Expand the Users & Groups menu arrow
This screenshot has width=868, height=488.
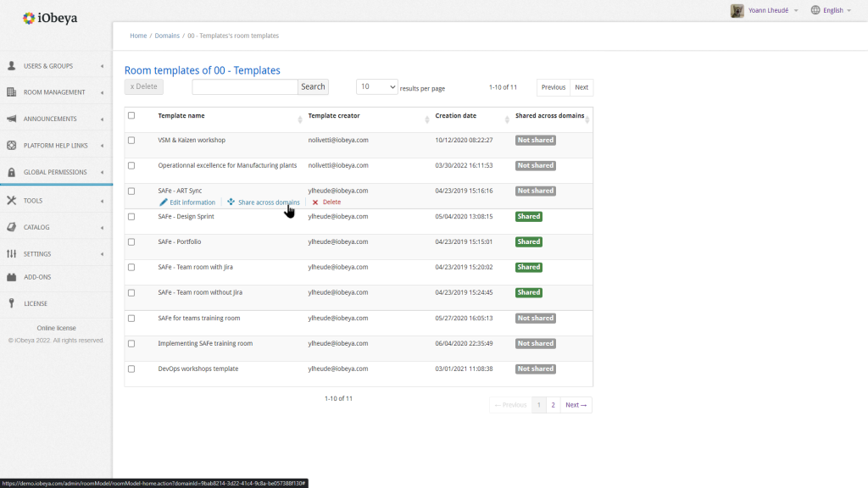point(102,66)
